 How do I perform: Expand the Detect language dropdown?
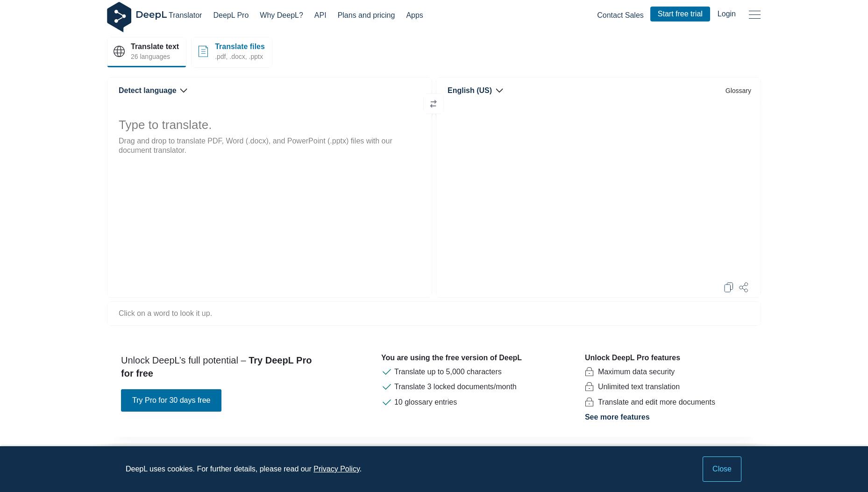153,91
